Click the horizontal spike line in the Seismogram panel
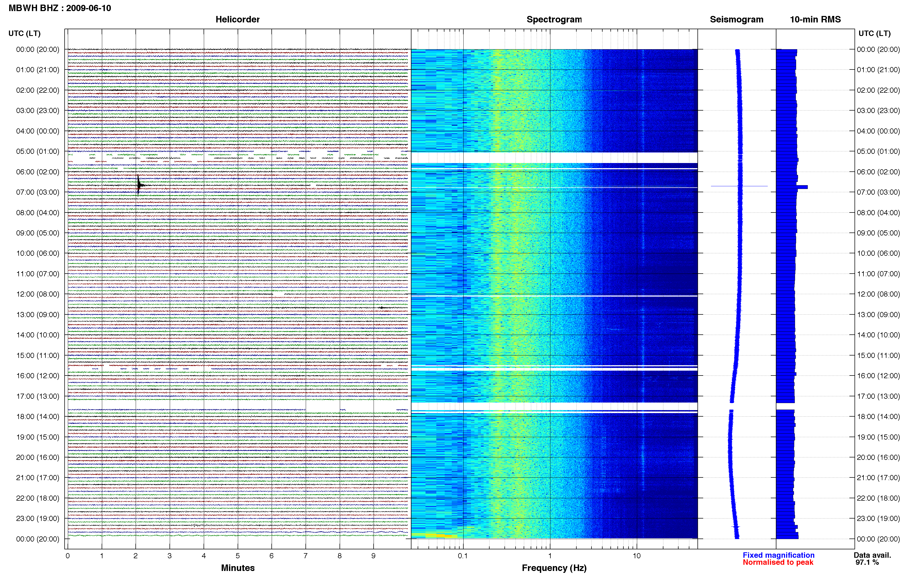The height and width of the screenshot is (578, 924). tap(739, 186)
